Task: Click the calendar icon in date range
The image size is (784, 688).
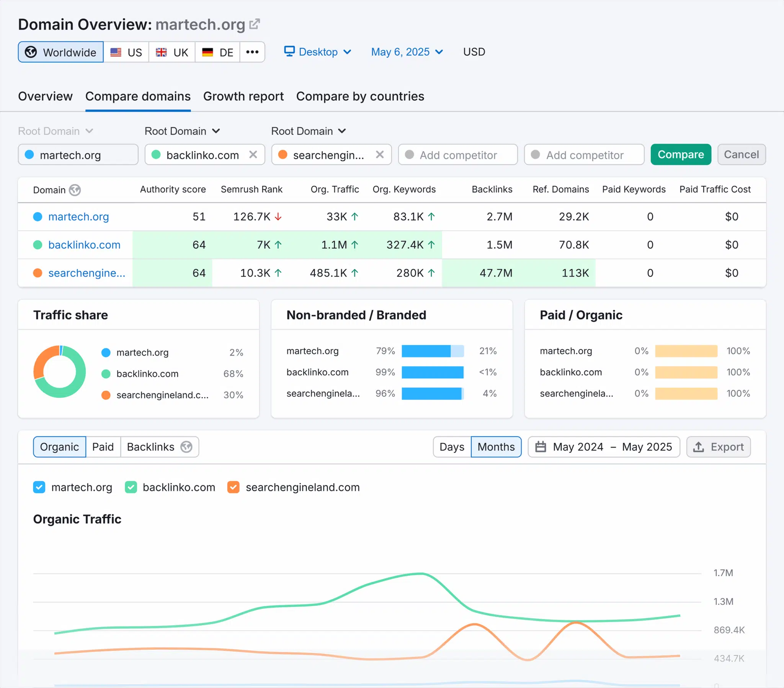Action: pyautogui.click(x=541, y=447)
